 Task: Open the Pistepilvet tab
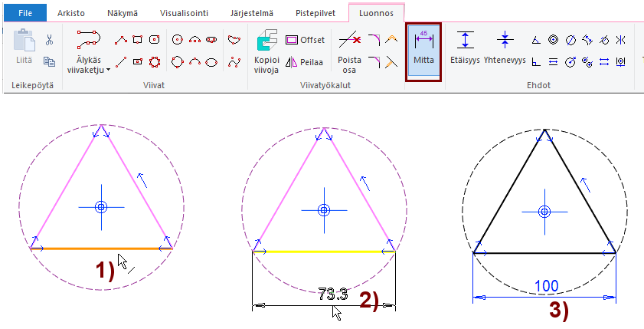pos(315,13)
